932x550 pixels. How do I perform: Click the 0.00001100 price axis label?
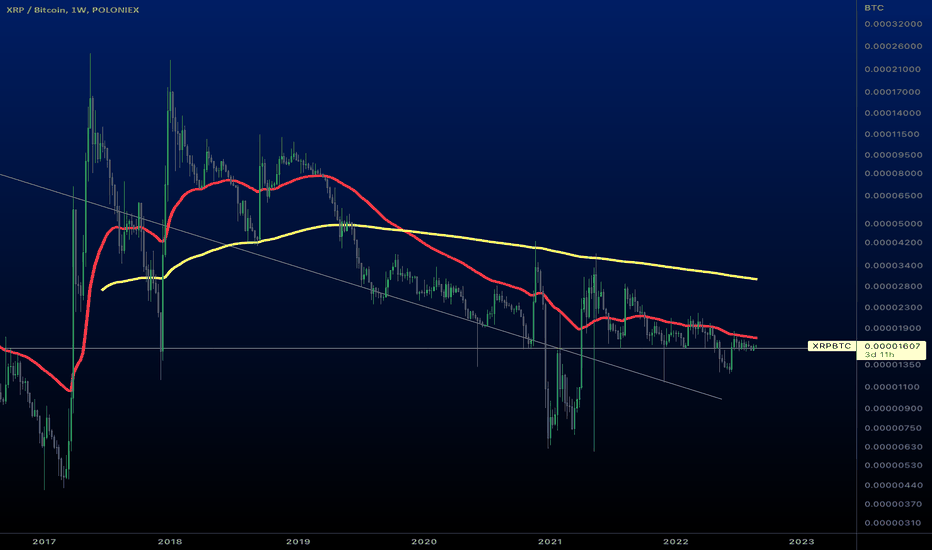893,387
